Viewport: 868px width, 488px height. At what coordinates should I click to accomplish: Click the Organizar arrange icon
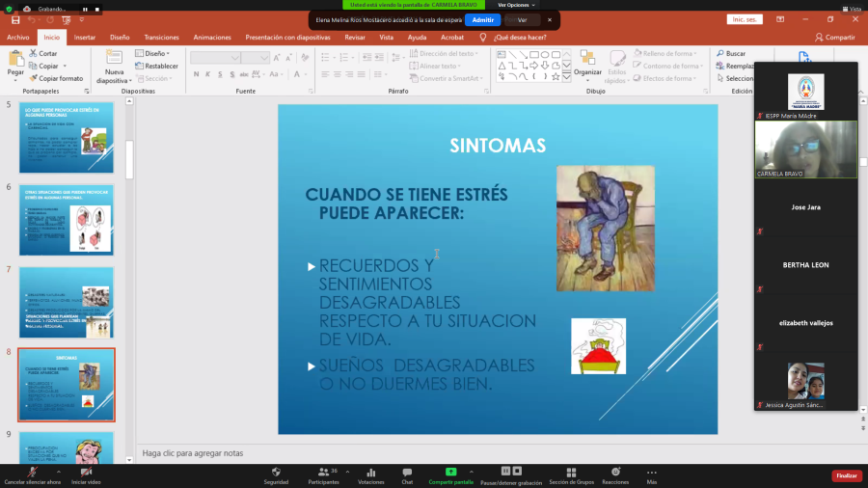(x=587, y=62)
